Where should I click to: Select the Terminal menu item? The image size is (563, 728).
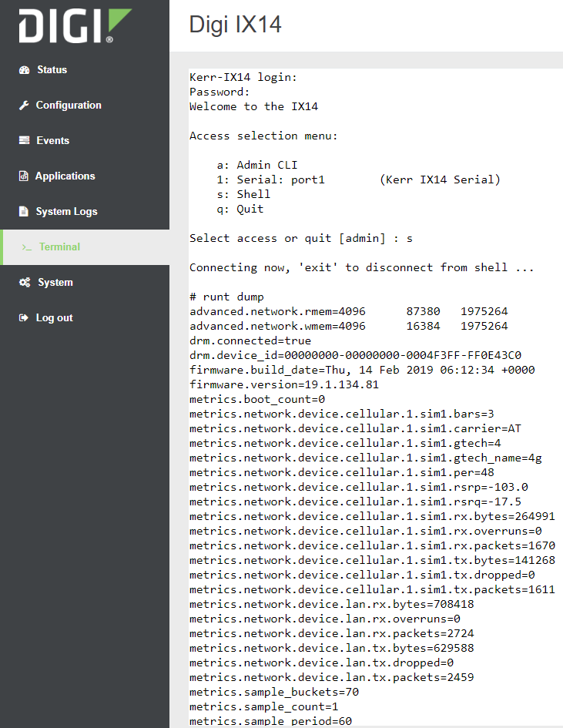(x=59, y=247)
